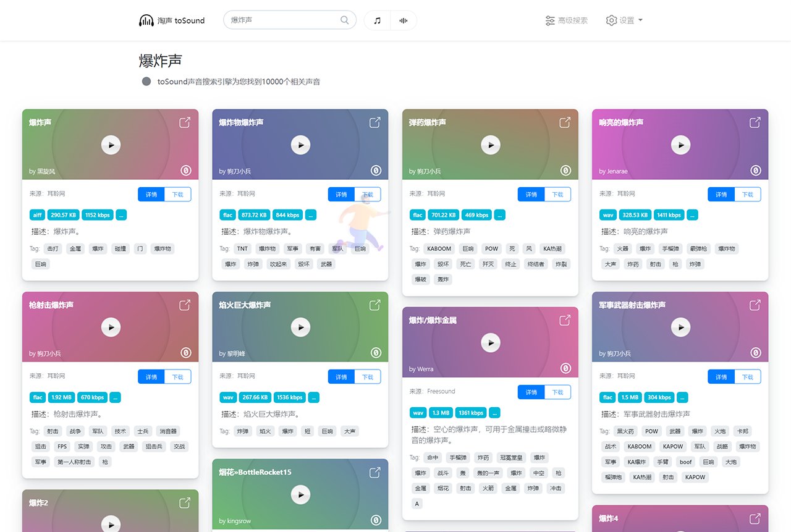
Task: Open 爆炸2 external link icon
Action: point(185,503)
